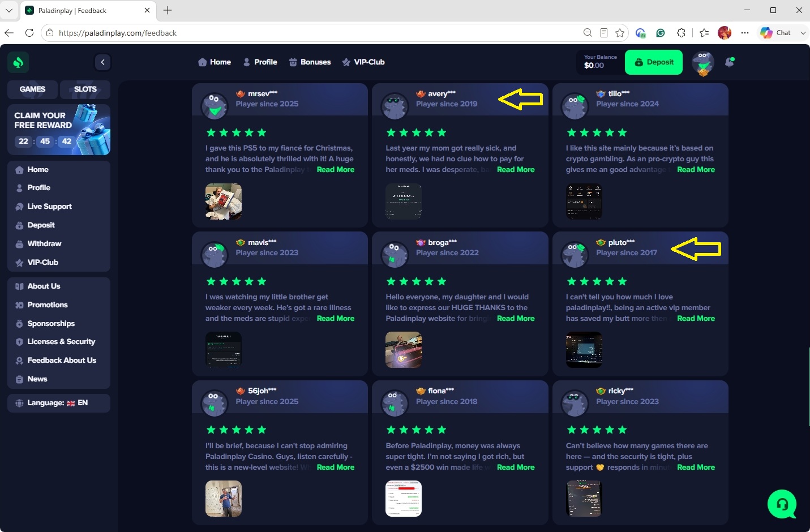Open Promotions in the sidebar
The height and width of the screenshot is (532, 810).
coord(59,305)
